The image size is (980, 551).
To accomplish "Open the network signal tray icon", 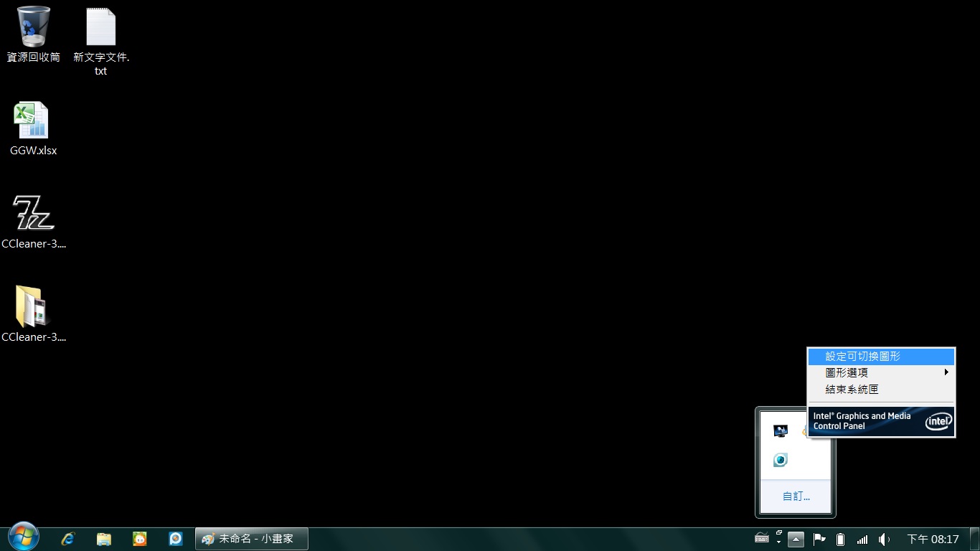I will pos(862,540).
